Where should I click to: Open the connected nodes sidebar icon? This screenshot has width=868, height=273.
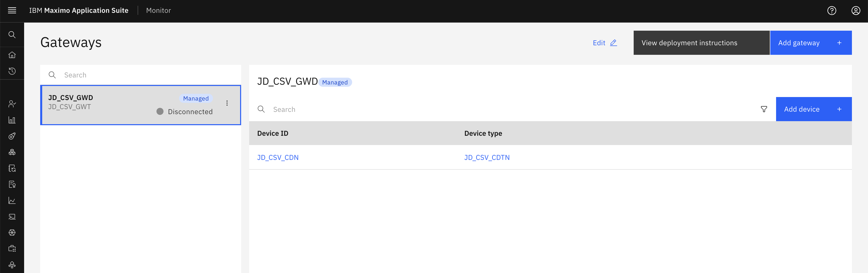coord(12,265)
